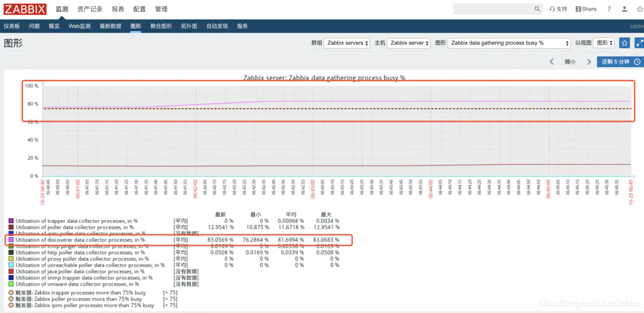Click the proxy poller yellow legend square
The height and width of the screenshot is (313, 644).
tap(11, 259)
